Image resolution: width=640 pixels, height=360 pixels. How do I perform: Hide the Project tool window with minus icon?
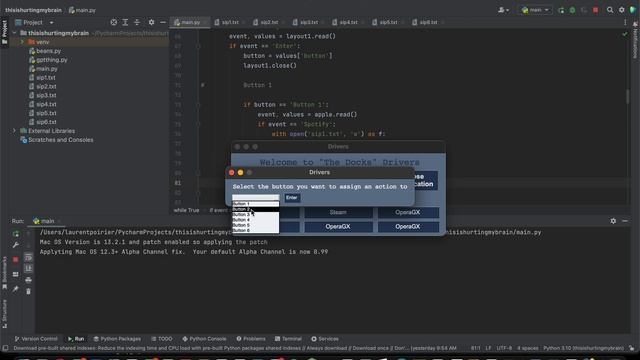[x=163, y=22]
